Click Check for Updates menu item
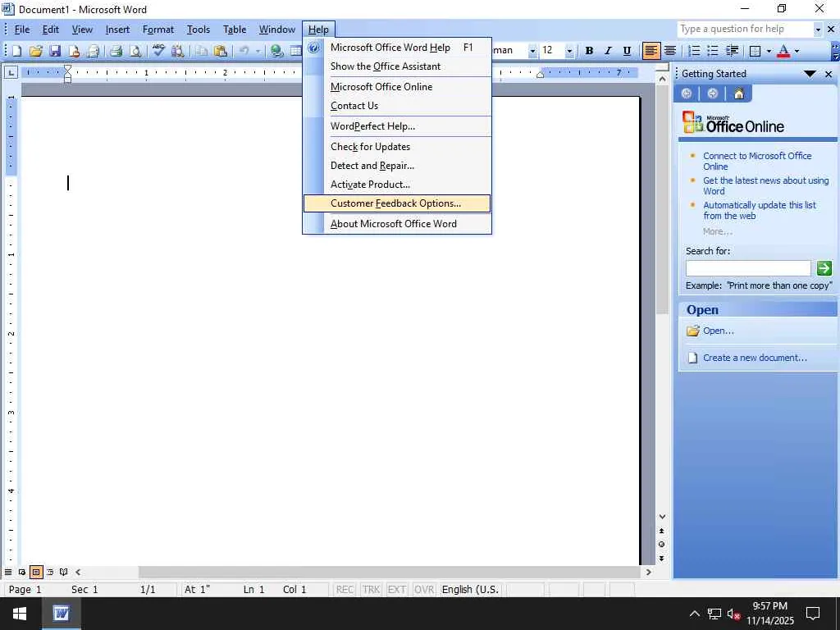840x630 pixels. tap(396, 147)
